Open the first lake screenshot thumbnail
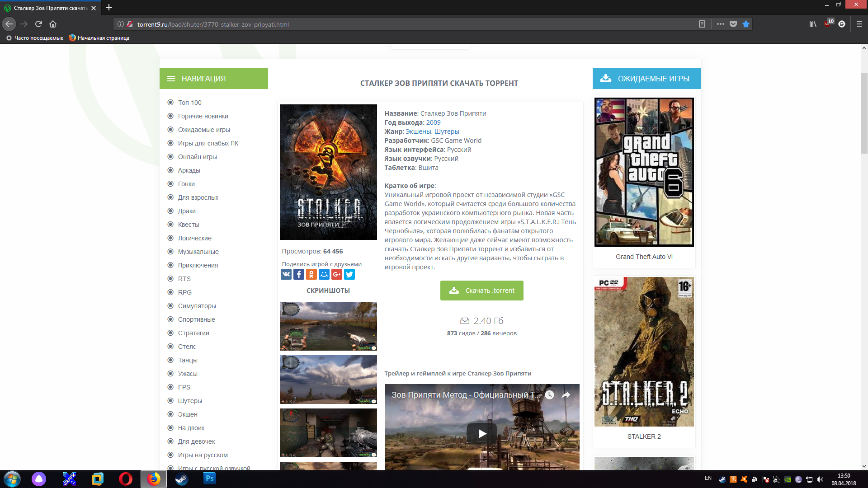 328,326
